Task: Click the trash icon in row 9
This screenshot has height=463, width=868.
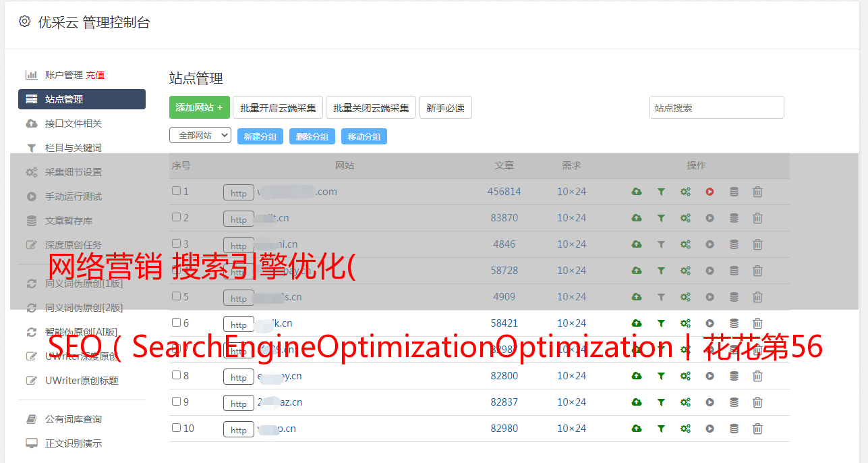Action: point(757,402)
